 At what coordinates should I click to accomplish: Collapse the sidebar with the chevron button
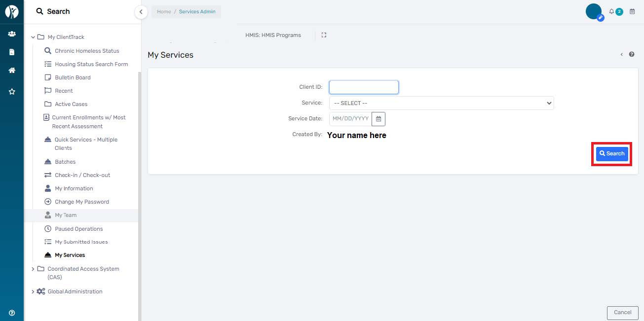pyautogui.click(x=141, y=12)
